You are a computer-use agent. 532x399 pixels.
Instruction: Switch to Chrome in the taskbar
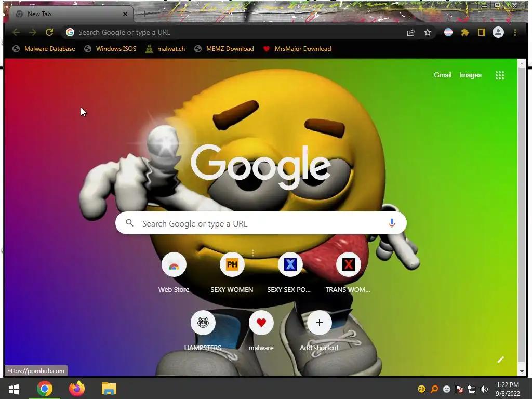(45, 389)
